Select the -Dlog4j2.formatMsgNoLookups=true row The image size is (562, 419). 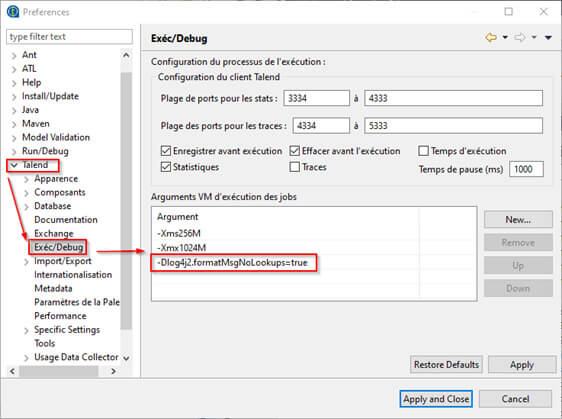(x=314, y=263)
